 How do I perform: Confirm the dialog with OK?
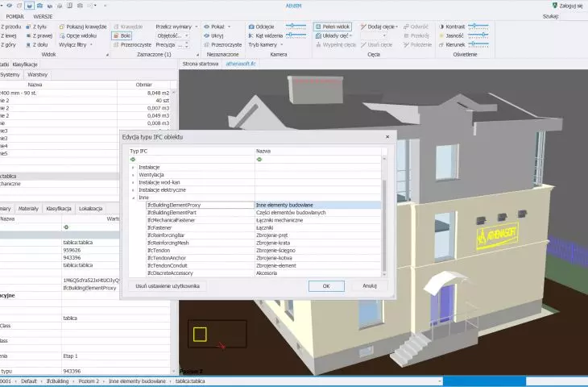coord(326,286)
